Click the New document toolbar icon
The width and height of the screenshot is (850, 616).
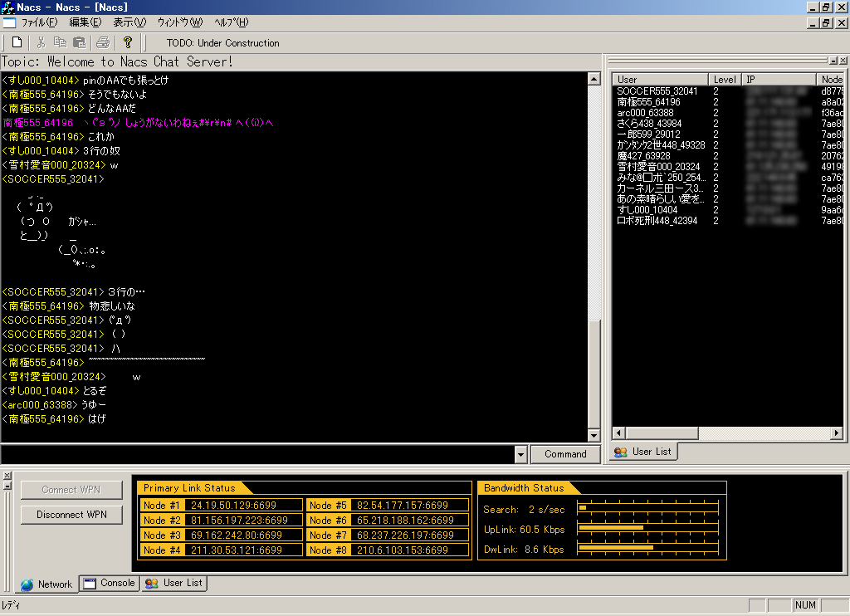pos(17,42)
